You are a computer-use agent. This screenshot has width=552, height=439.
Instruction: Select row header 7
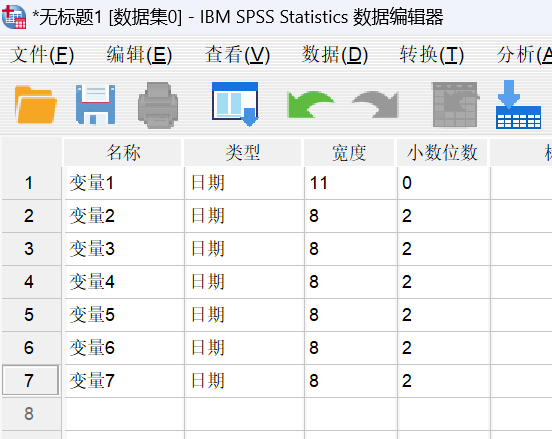(x=31, y=380)
